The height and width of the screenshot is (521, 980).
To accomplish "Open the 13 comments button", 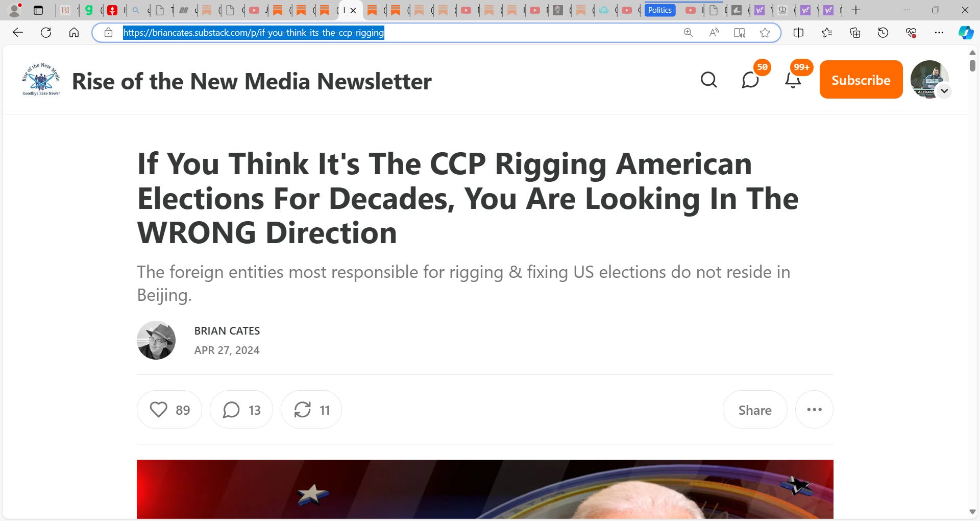I will click(x=241, y=410).
